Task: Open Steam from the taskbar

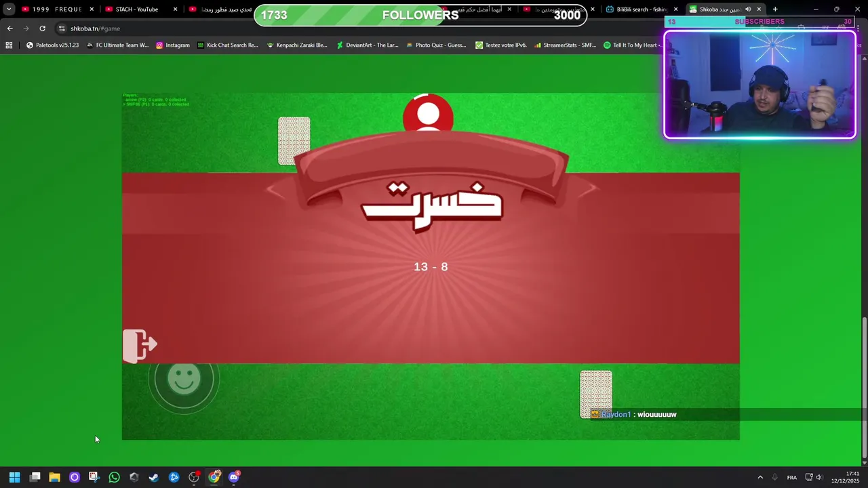Action: point(154,477)
